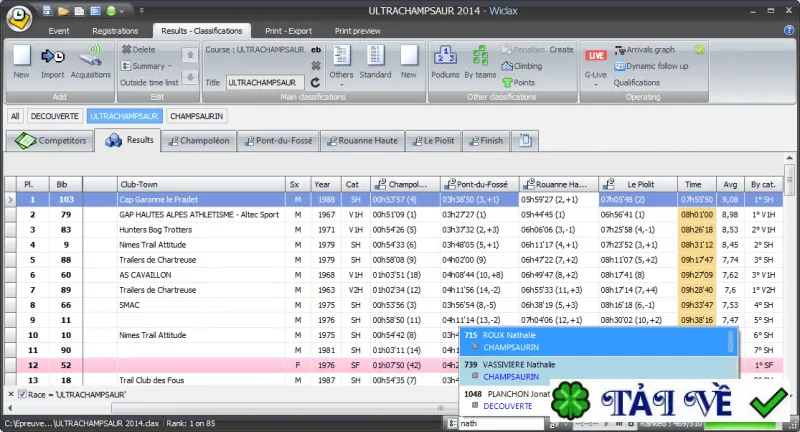Open the Arrivals graph
The width and height of the screenshot is (800, 432).
644,49
